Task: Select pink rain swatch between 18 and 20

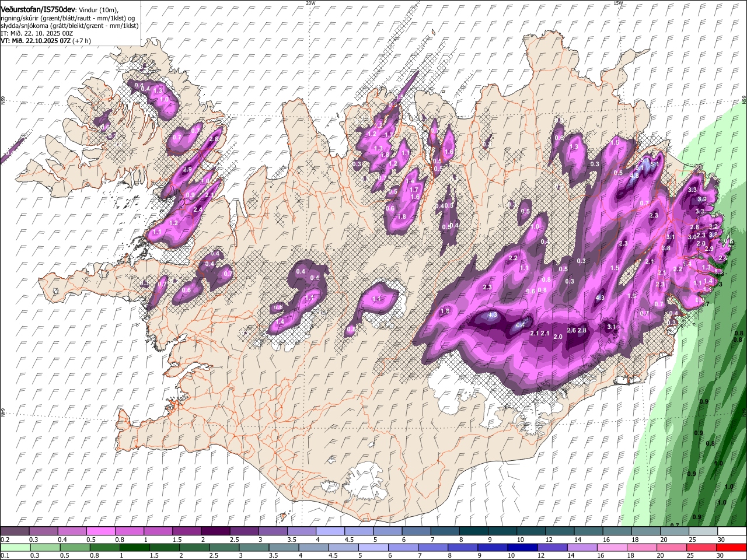Action: pos(642,547)
